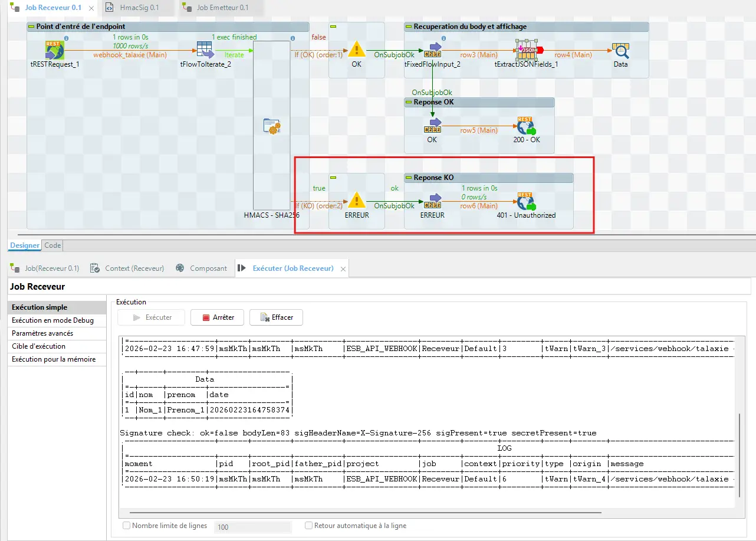The width and height of the screenshot is (756, 541).
Task: Select the 401 - Unauthorized REST response icon
Action: 525,201
